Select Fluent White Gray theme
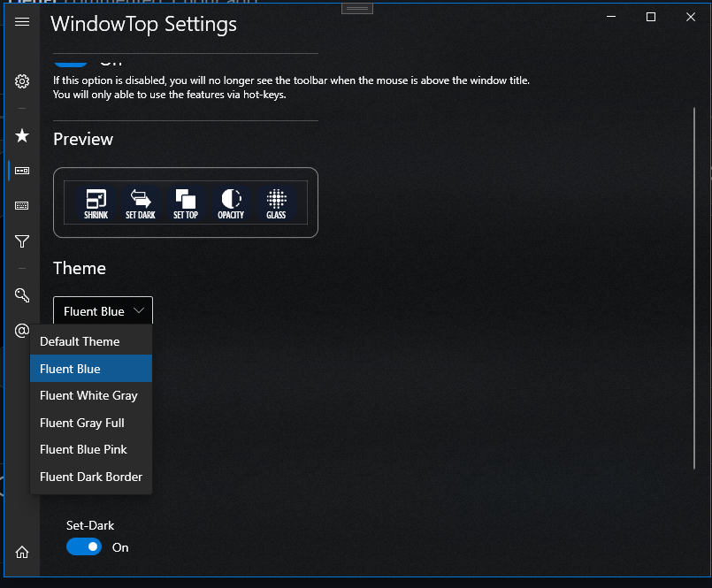Viewport: 712px width, 588px height. click(x=89, y=395)
